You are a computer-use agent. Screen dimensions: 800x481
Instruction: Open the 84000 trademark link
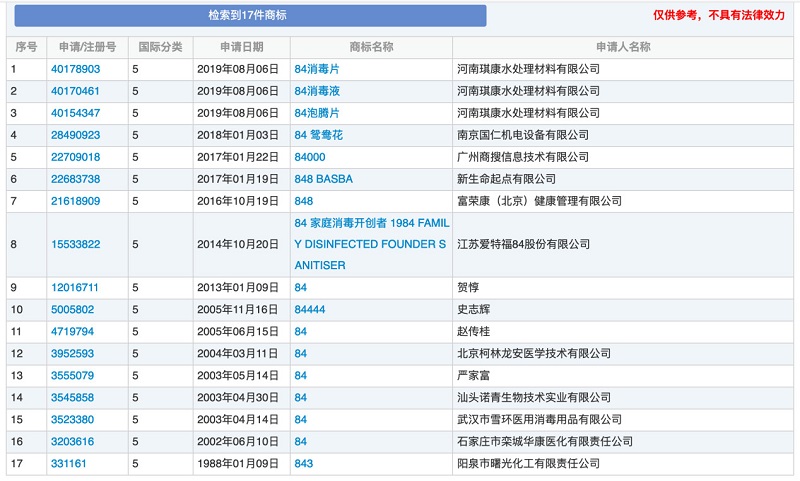pos(309,157)
